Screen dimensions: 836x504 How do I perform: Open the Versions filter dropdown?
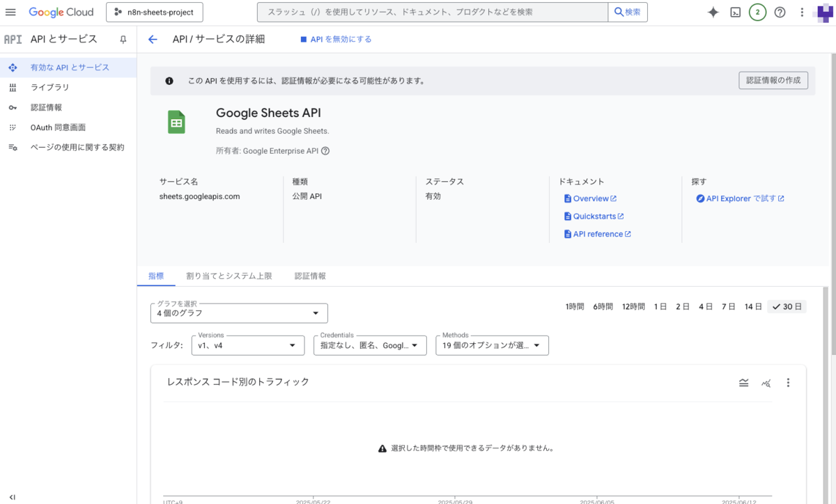(248, 345)
